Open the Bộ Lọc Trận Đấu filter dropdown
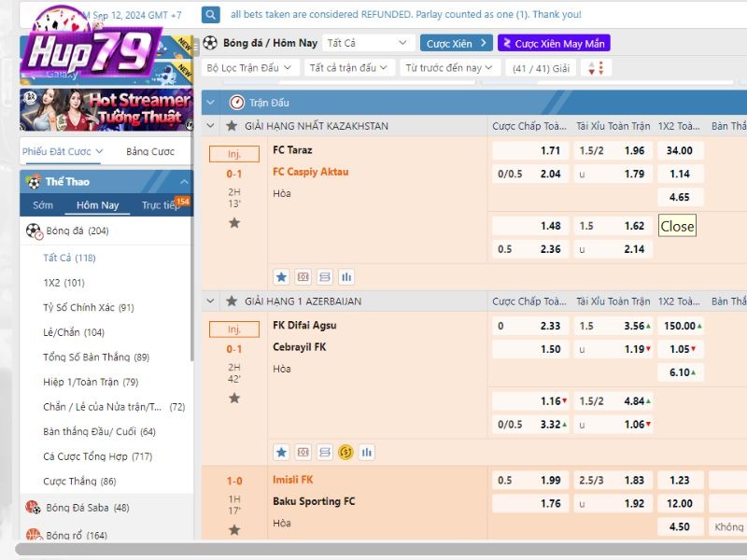This screenshot has width=747, height=560. pos(250,68)
